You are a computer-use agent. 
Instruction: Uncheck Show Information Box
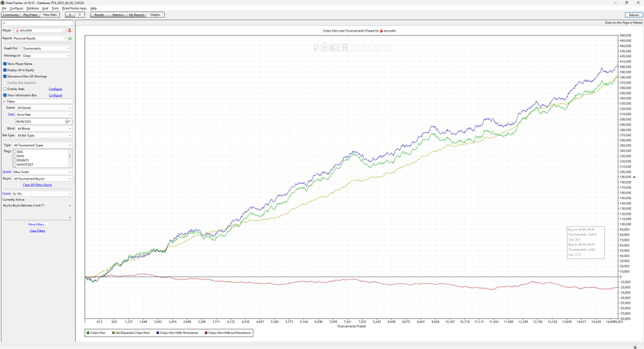(x=5, y=95)
